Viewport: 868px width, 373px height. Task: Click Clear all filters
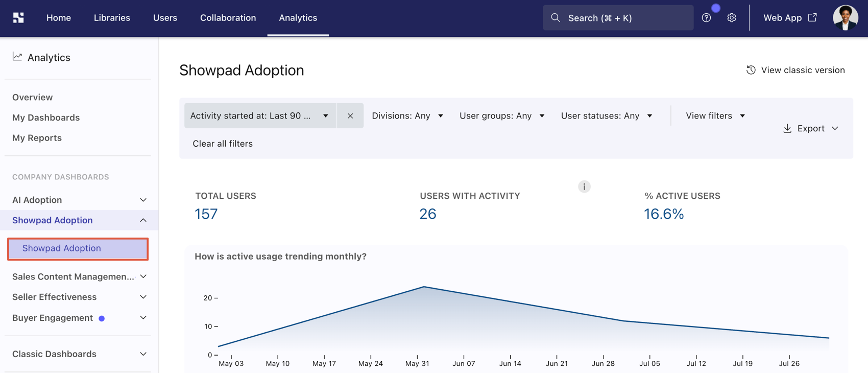coord(223,144)
